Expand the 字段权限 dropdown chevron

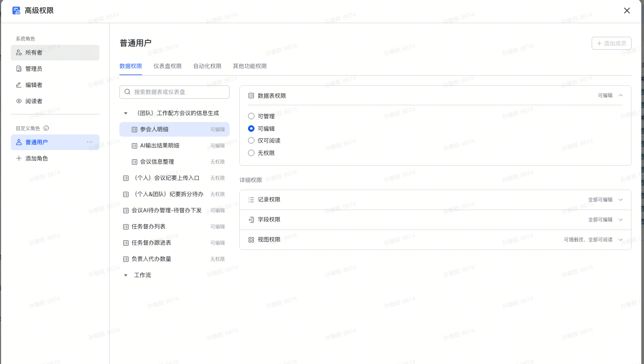(620, 220)
